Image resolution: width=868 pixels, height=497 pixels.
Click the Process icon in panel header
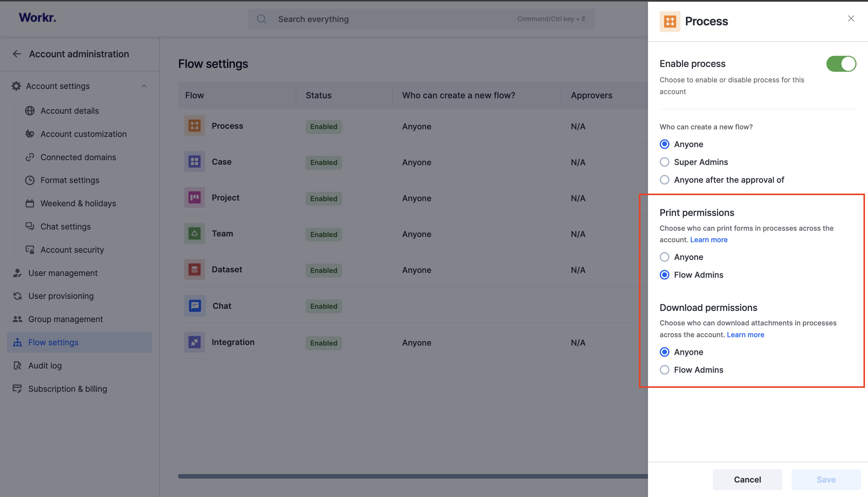[670, 21]
